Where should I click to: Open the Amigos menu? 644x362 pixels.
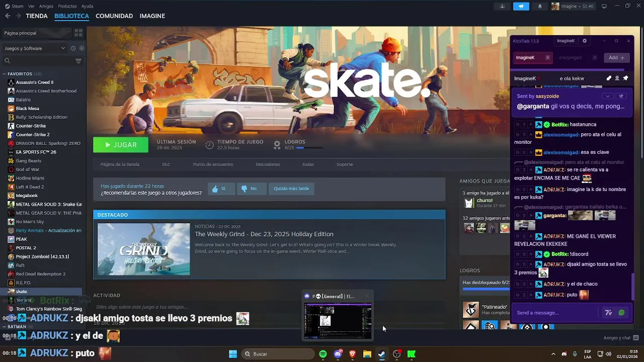click(46, 6)
